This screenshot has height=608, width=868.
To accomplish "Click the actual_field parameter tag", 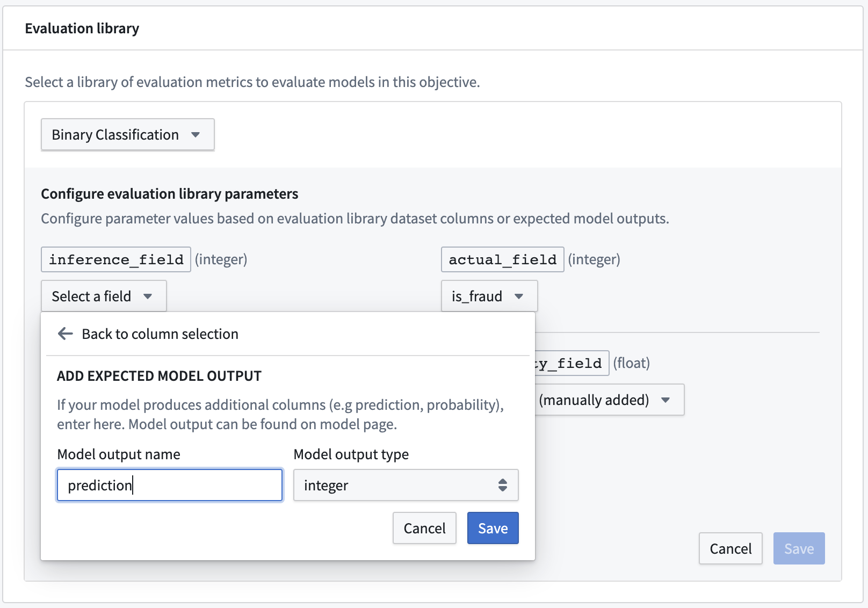I will coord(502,259).
